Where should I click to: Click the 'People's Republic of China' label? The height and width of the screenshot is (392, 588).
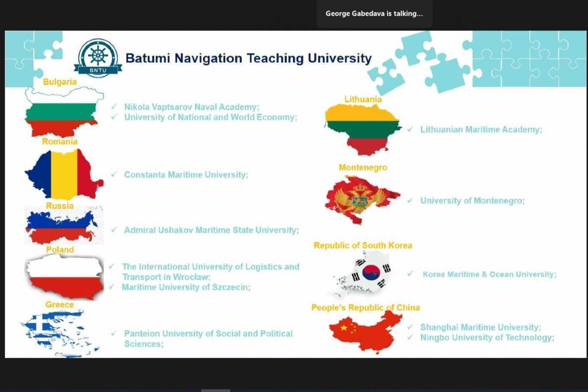(x=366, y=308)
